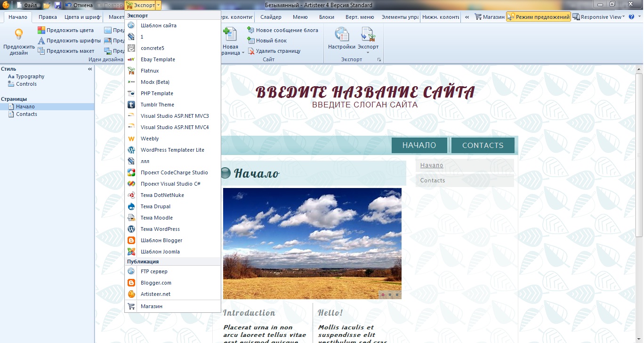
Task: Open the Верт. меню ribbon tab
Action: (x=360, y=17)
